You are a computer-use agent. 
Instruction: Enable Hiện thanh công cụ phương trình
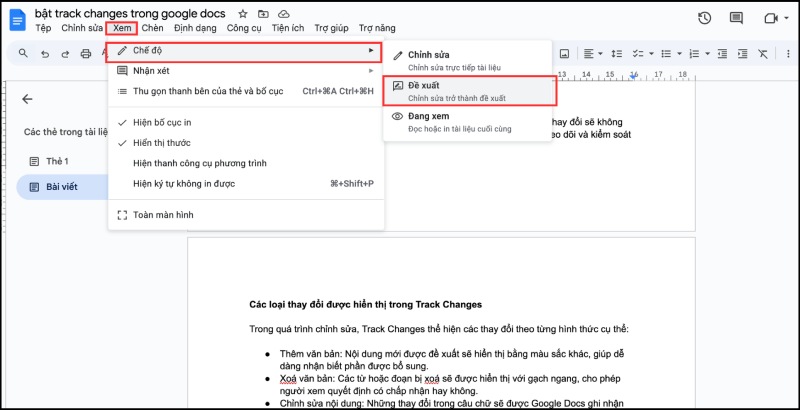point(245,163)
